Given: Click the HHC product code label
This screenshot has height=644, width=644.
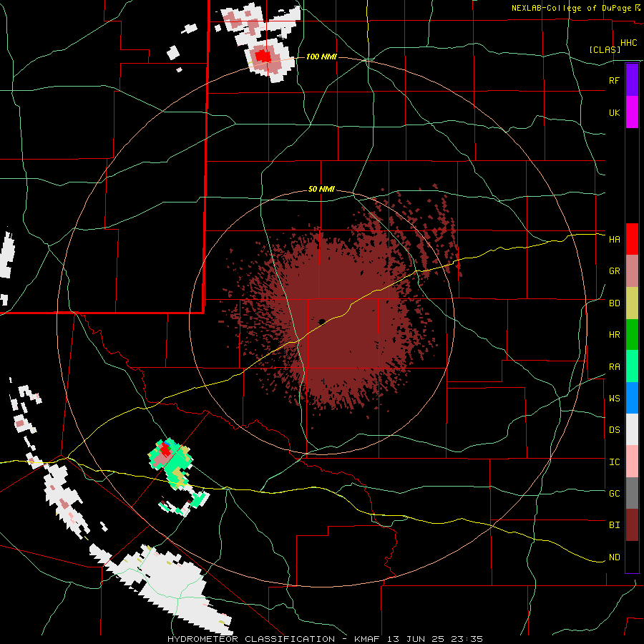Looking at the screenshot, I should [x=629, y=43].
